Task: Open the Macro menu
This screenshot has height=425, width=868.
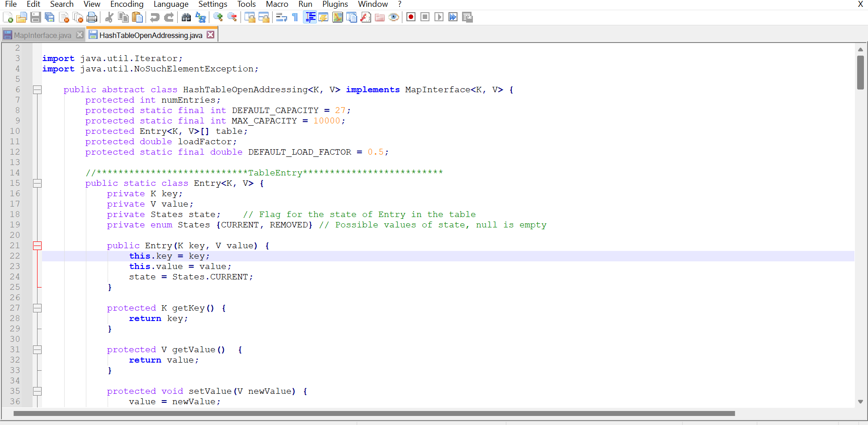Action: point(277,4)
